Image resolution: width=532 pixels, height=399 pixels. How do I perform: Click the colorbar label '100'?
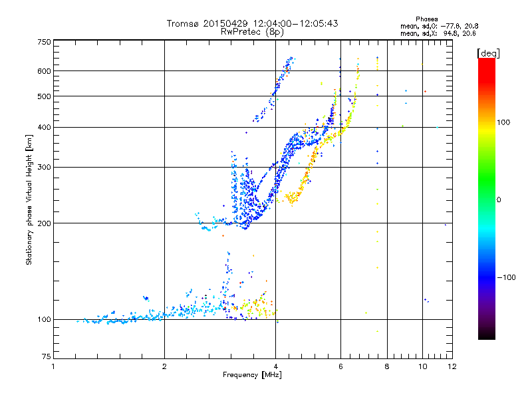point(503,122)
